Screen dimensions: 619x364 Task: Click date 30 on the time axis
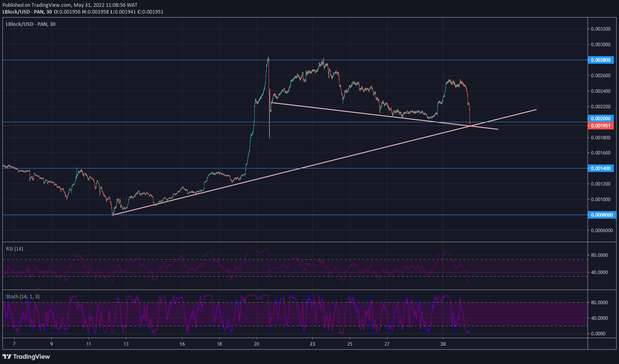point(443,344)
